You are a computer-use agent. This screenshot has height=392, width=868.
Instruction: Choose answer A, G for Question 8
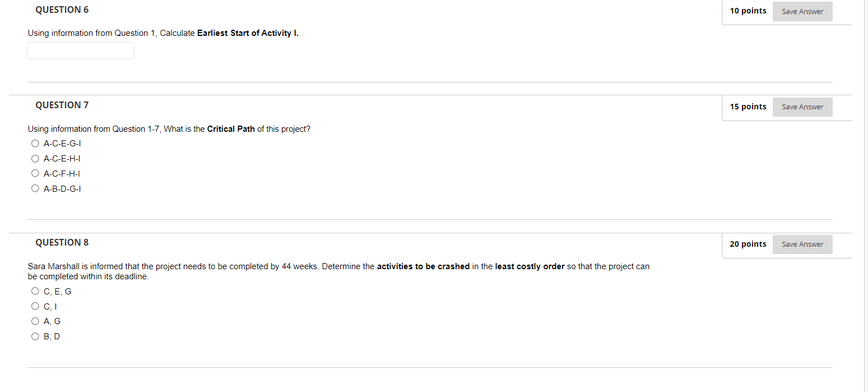35,321
